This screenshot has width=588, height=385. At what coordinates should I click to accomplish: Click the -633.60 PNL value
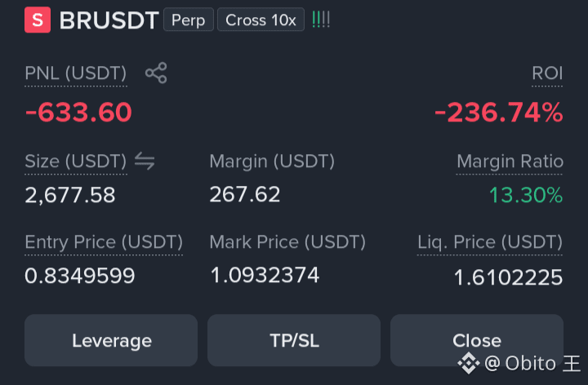click(x=78, y=112)
